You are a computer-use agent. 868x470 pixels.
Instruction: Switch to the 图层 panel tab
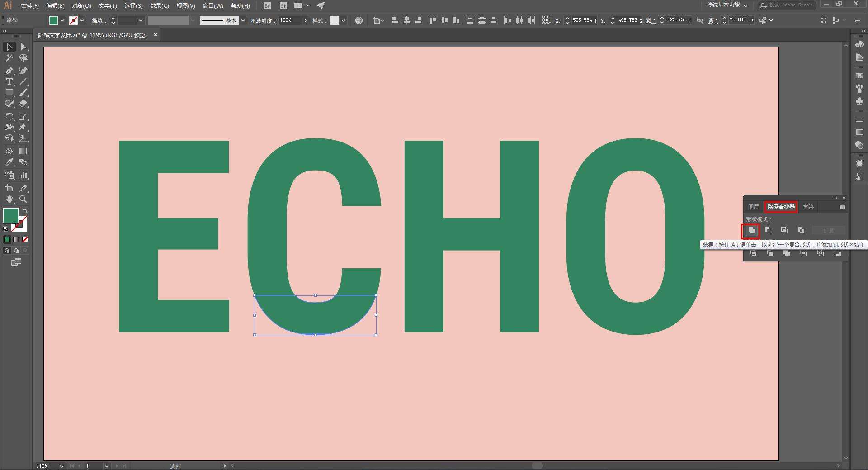coord(754,207)
